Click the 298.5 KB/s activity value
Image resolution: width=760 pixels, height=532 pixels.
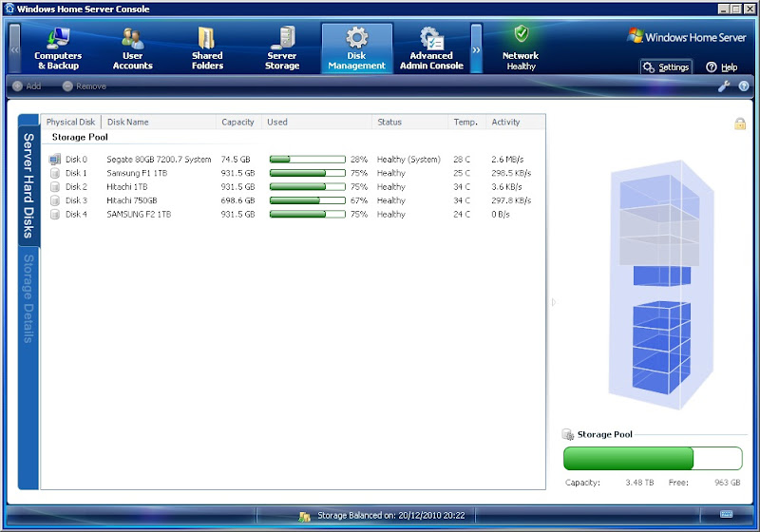(511, 173)
